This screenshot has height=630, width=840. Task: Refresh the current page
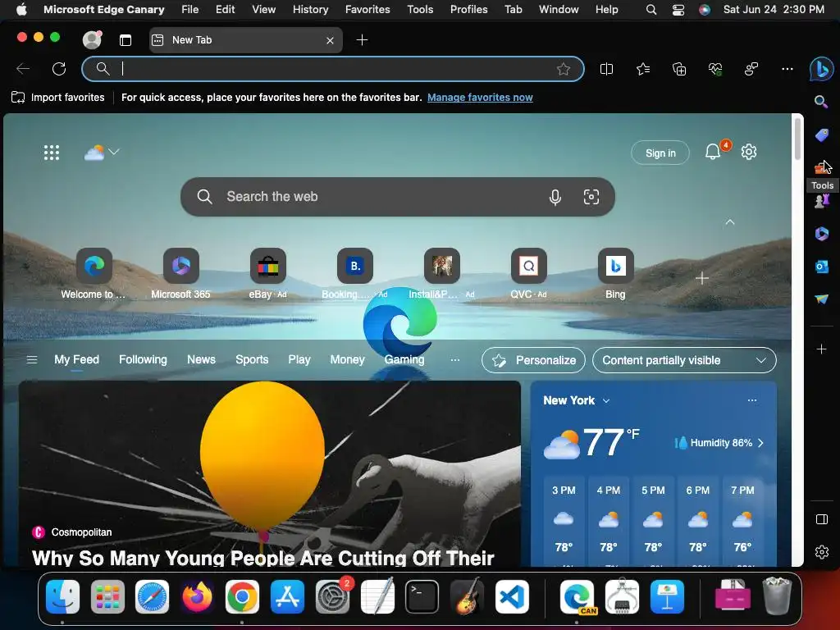coord(59,69)
